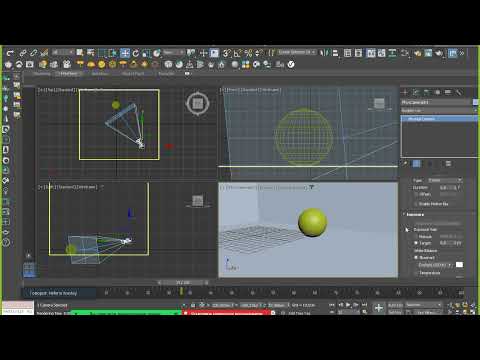Viewport: 480px width, 360px height.
Task: Switch to the Modeling ribbon tab
Action: pyautogui.click(x=42, y=74)
